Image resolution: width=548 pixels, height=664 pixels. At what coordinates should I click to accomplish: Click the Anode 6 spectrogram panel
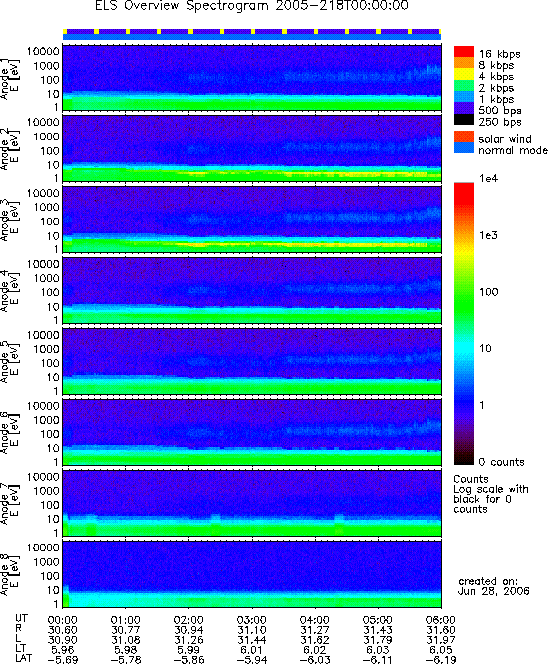[252, 432]
